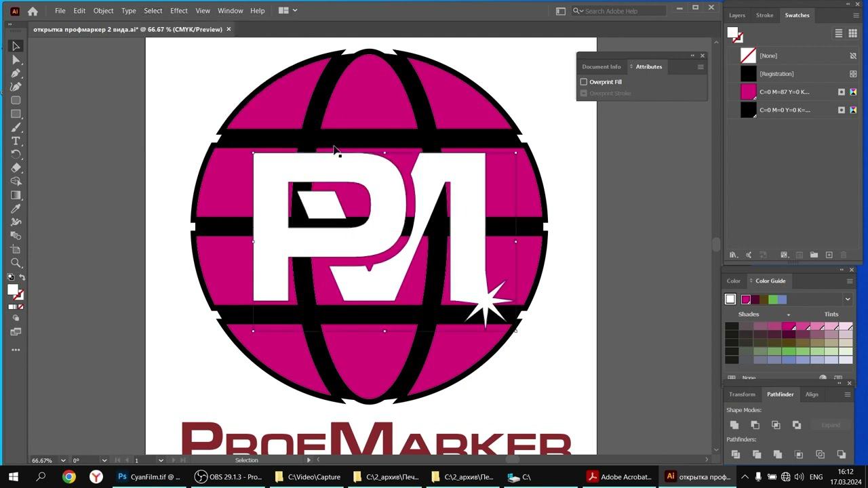Open Edit Toolbar three dots
This screenshot has width=868, height=488.
(x=16, y=350)
